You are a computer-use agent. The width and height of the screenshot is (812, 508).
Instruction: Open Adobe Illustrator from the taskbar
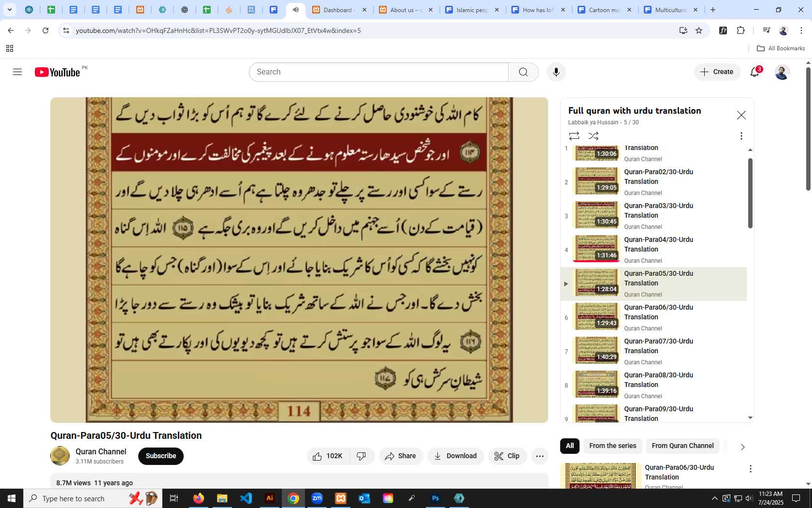click(270, 498)
